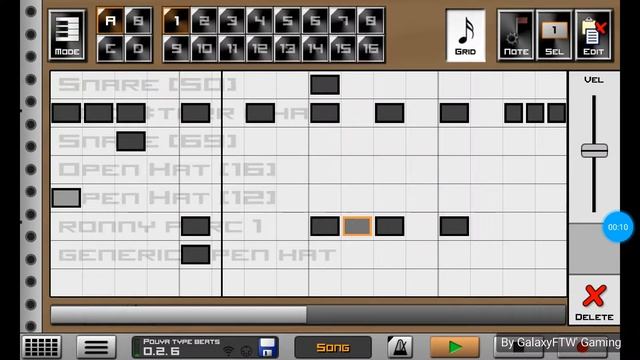Select the gray note in Open Hat [12] row
This screenshot has height=360, width=640.
pyautogui.click(x=66, y=198)
